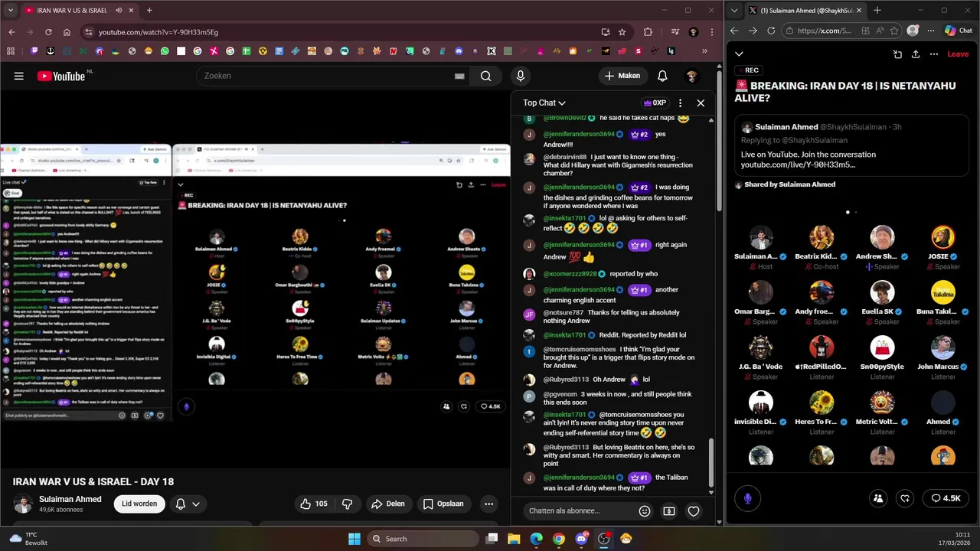Open a new Chrome tab

pos(149,11)
